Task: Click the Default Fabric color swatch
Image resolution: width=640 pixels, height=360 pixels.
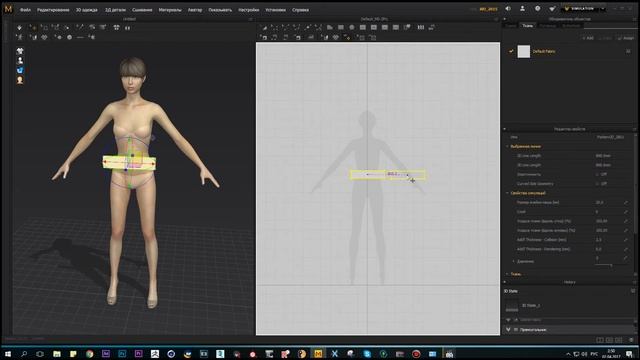Action: tap(524, 51)
